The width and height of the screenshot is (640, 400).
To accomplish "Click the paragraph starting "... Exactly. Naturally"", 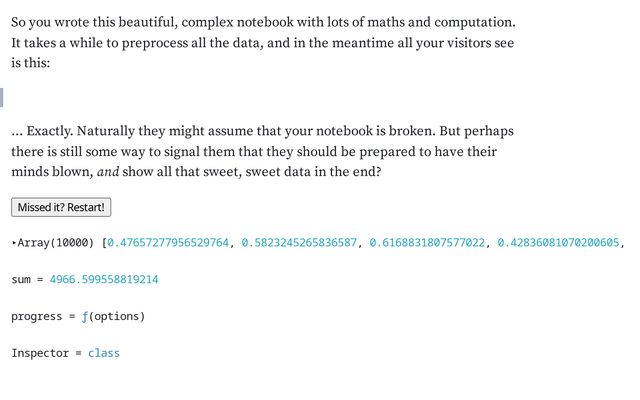I will [262, 151].
